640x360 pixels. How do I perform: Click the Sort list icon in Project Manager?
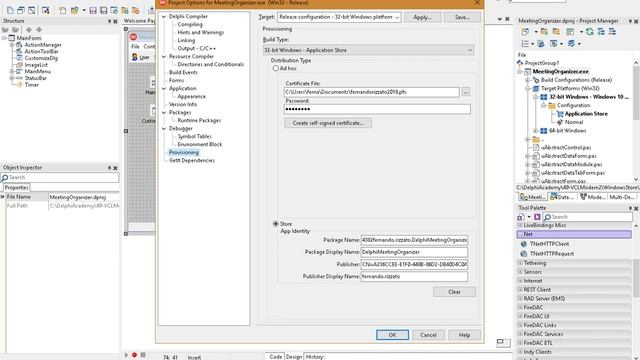click(525, 44)
